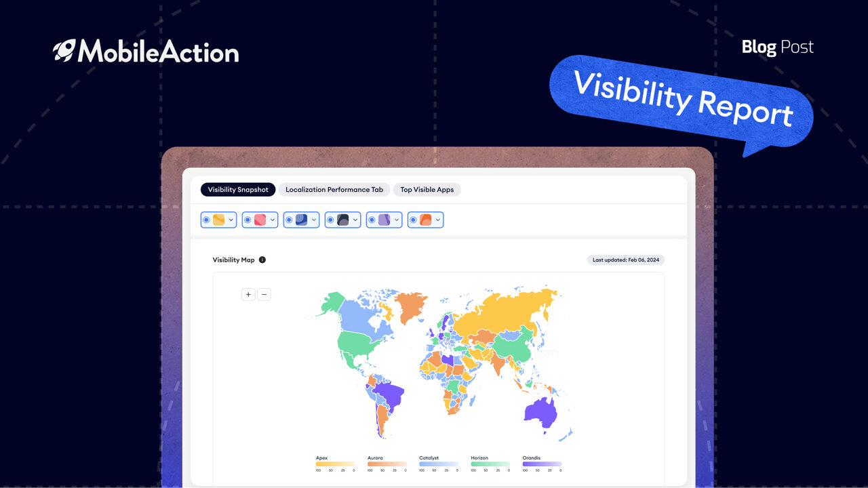Image resolution: width=868 pixels, height=488 pixels.
Task: Zoom in the map with plus button
Action: [x=248, y=294]
